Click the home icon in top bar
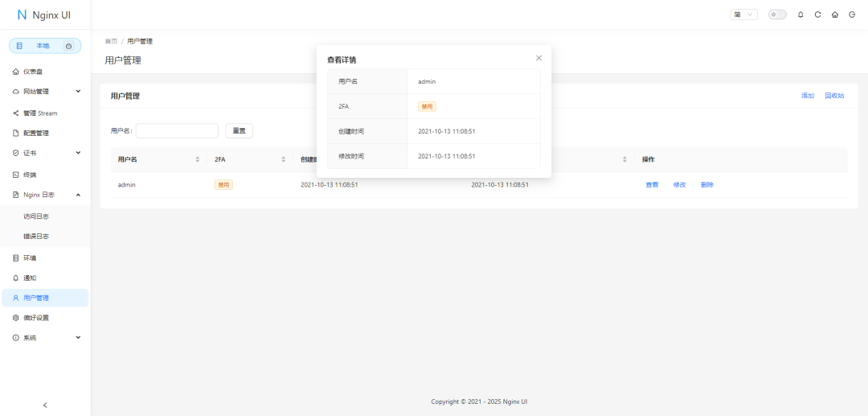868x416 pixels. point(835,14)
